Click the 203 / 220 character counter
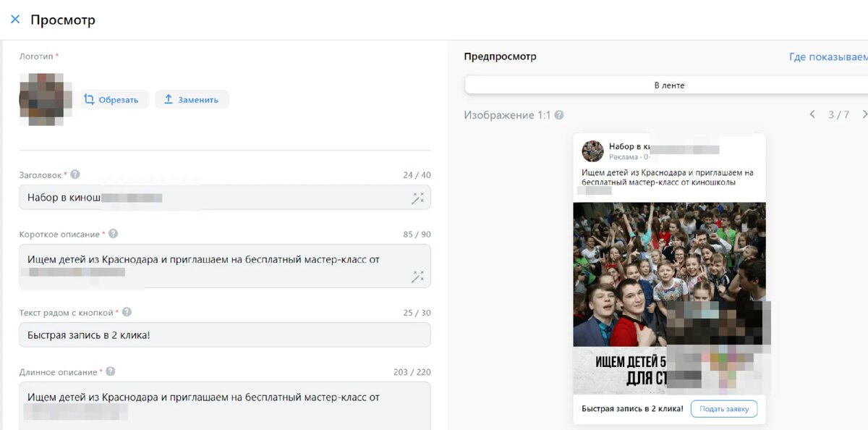The width and height of the screenshot is (868, 430). 412,371
